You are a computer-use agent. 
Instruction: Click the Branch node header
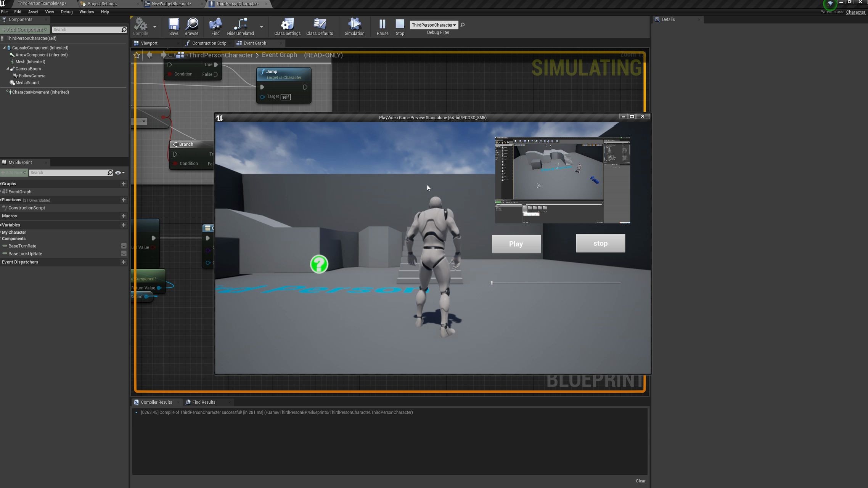(191, 144)
